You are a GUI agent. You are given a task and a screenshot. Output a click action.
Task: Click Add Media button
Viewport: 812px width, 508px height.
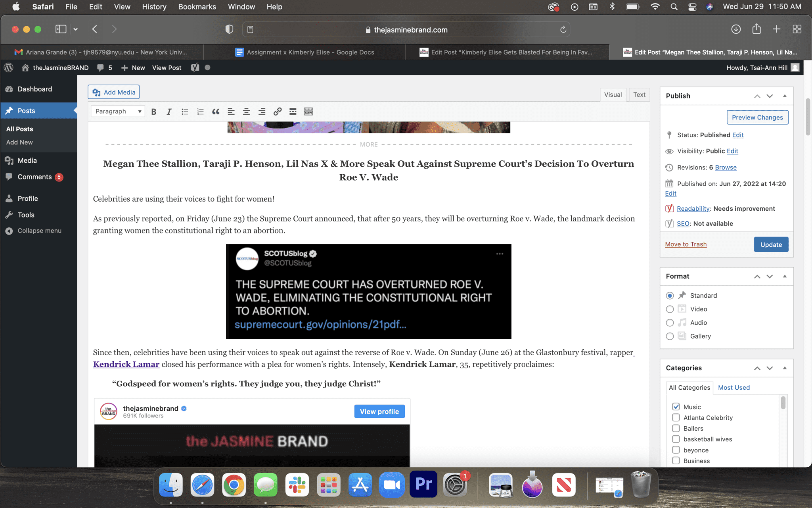tap(114, 92)
